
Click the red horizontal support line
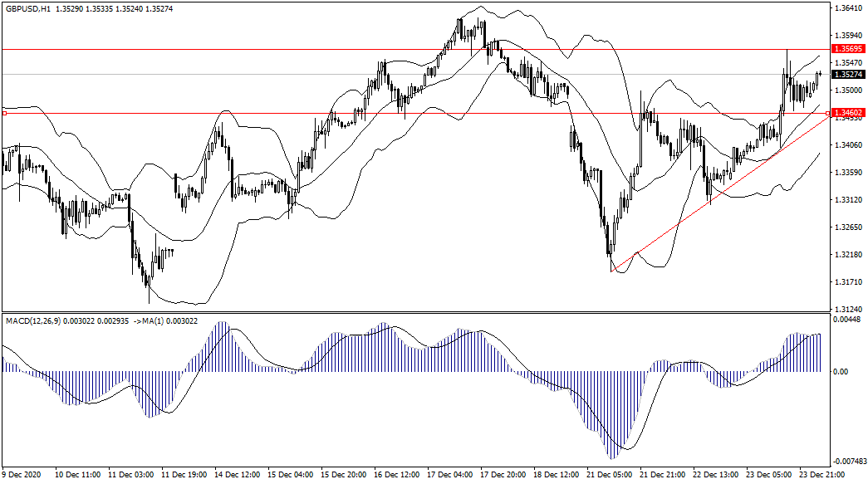415,113
